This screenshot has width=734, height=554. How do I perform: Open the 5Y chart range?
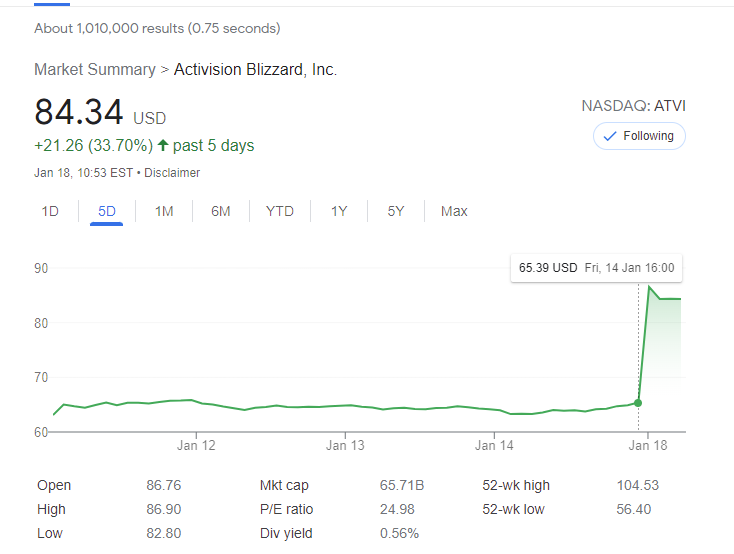(396, 211)
